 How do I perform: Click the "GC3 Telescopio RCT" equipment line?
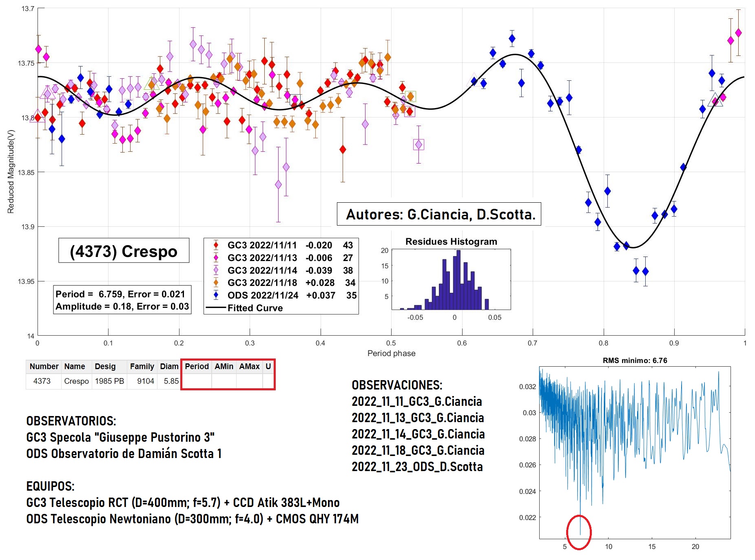click(x=183, y=502)
